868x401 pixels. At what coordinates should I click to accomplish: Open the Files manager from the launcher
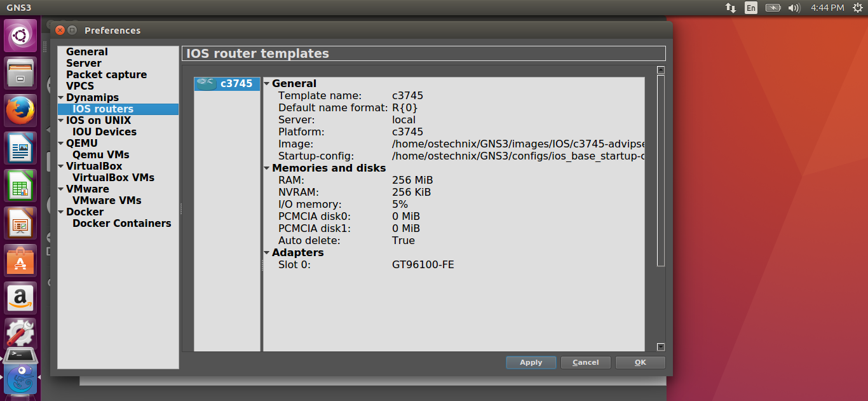pyautogui.click(x=21, y=73)
